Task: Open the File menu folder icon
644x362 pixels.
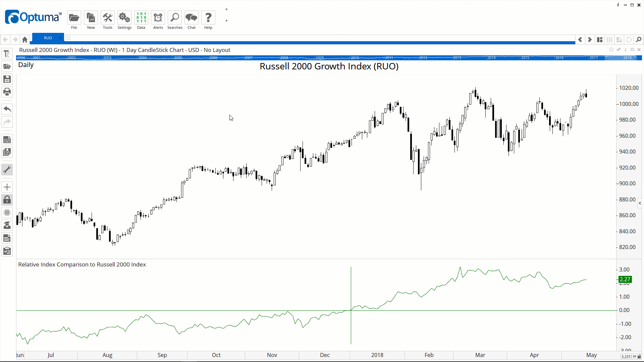Action: (74, 17)
